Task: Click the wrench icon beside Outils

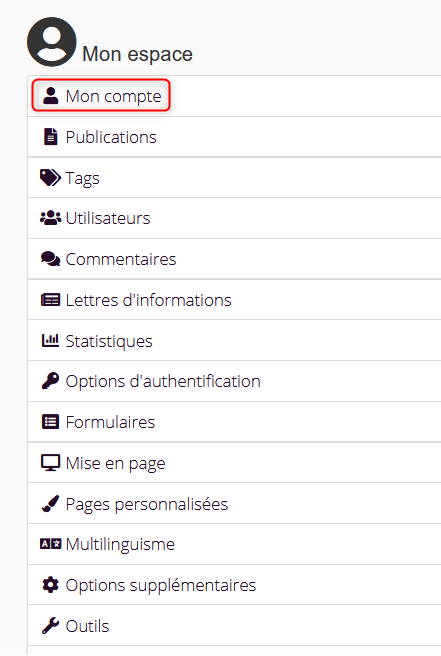Action: [x=50, y=626]
